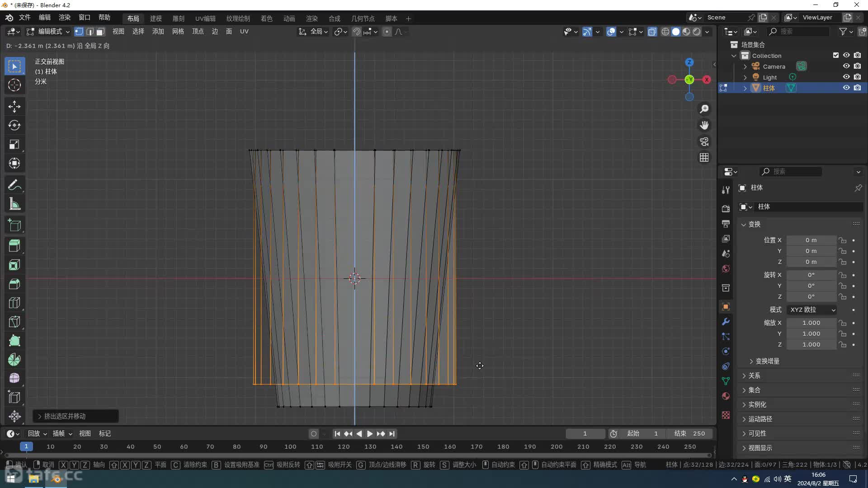Open the Mesh menu in viewport header
This screenshot has width=868, height=488.
(x=178, y=32)
